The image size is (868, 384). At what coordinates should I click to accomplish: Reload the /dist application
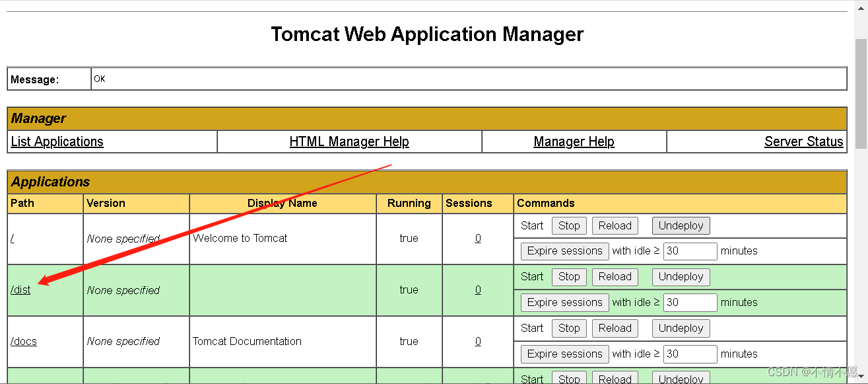(x=615, y=277)
